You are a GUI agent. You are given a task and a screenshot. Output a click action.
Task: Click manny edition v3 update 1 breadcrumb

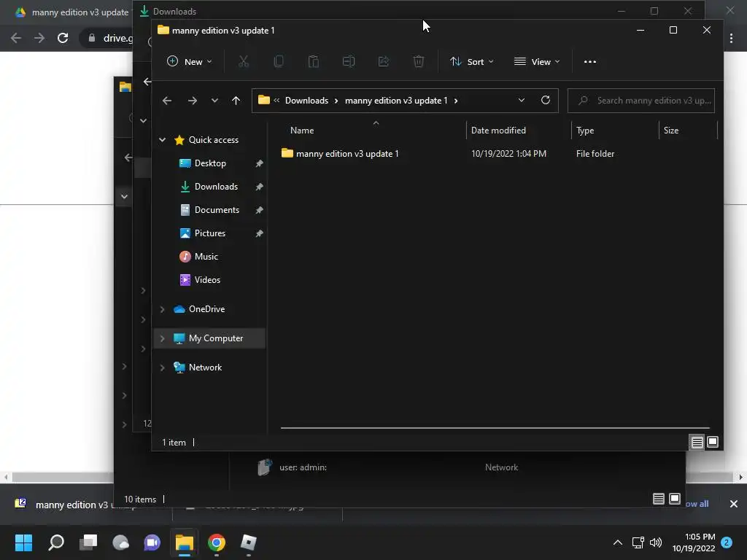(x=396, y=101)
